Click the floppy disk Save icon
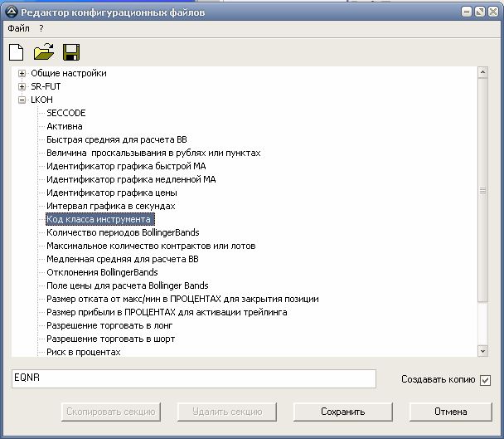Screen dimensions: 504x439 [x=71, y=52]
